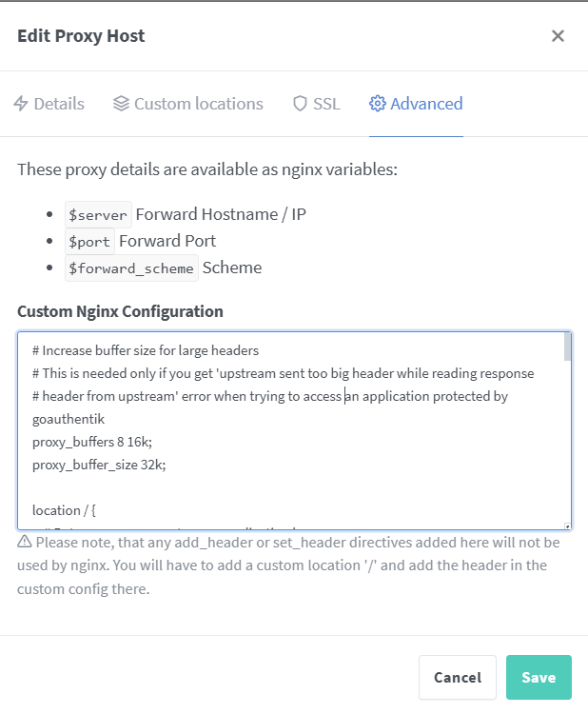Image resolution: width=588 pixels, height=714 pixels.
Task: Click the textarea resize handle corner
Action: coord(567,526)
